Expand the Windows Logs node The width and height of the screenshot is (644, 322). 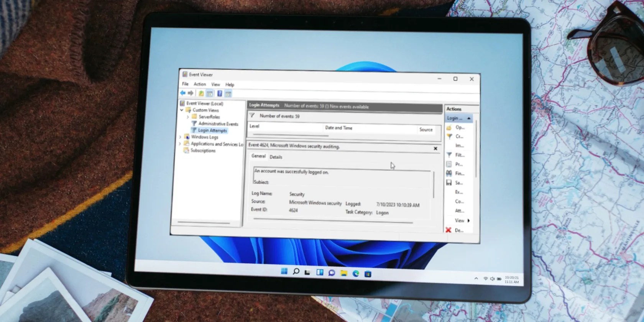coord(181,137)
